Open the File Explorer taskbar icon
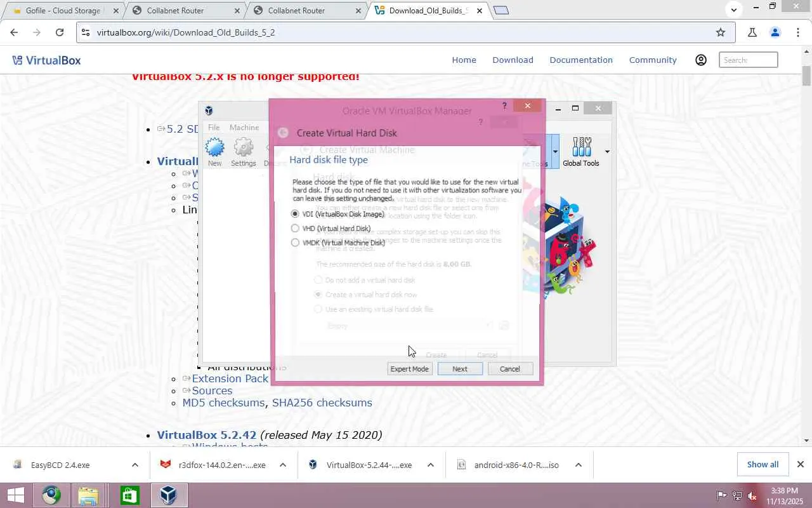 tap(88, 495)
